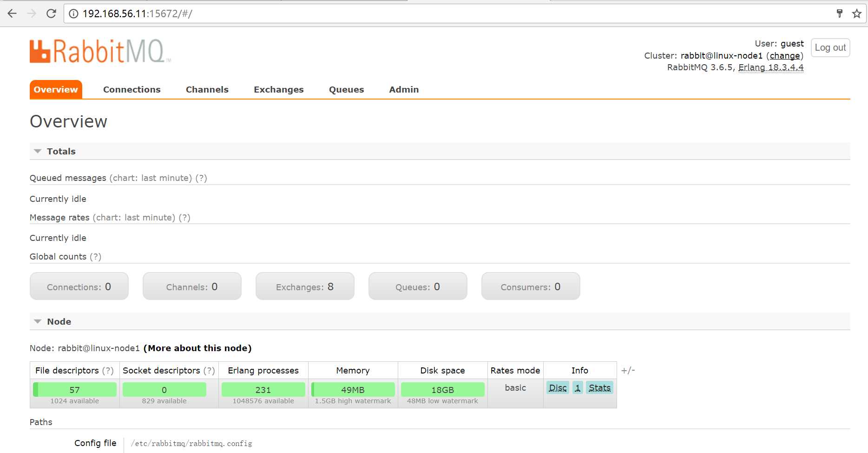Open site information icon in address bar
Image resolution: width=868 pixels, height=453 pixels.
73,13
